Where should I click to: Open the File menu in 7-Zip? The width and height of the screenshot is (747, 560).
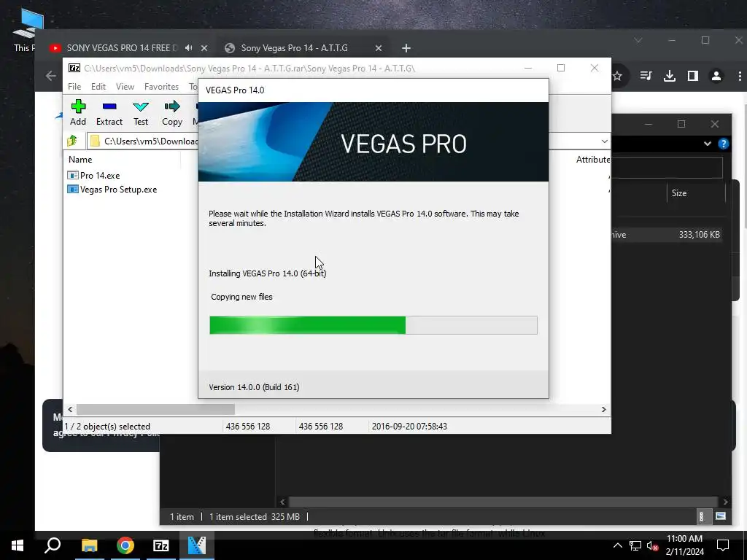click(74, 87)
